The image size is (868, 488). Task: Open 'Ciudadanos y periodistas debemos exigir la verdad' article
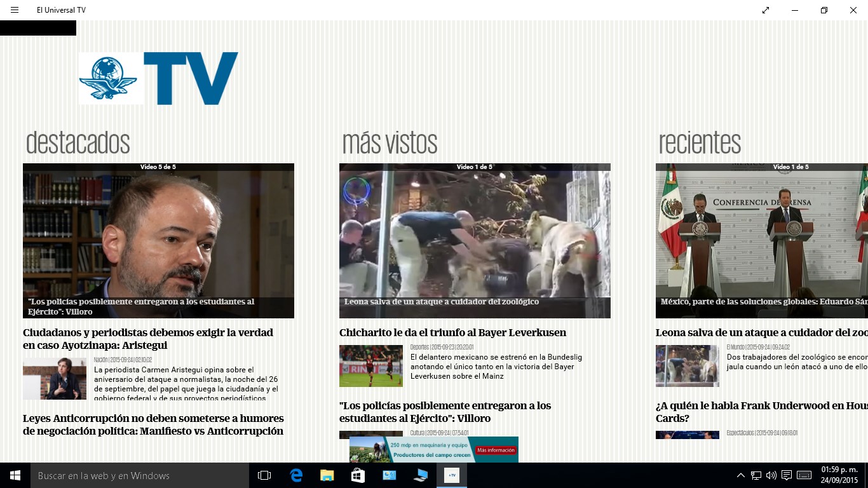(148, 339)
